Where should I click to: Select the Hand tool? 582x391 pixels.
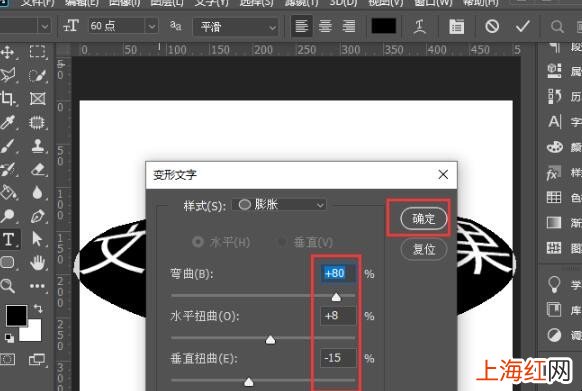point(37,263)
